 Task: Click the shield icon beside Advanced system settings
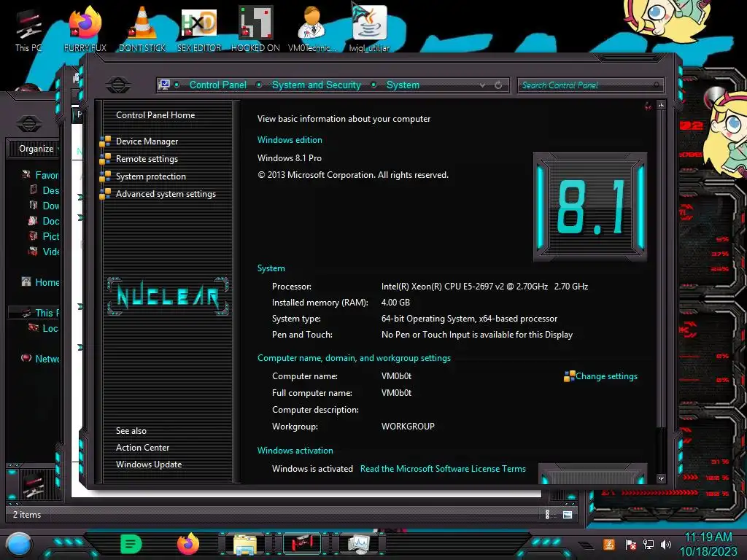coord(105,194)
